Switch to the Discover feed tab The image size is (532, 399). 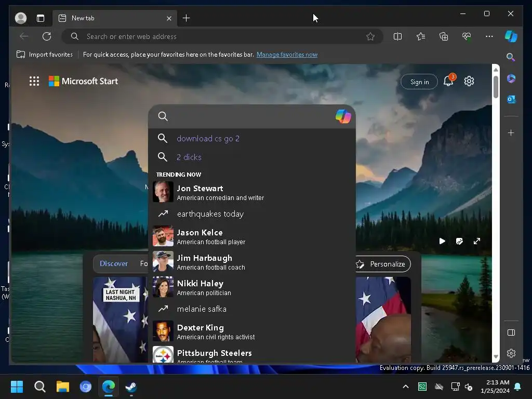114,263
